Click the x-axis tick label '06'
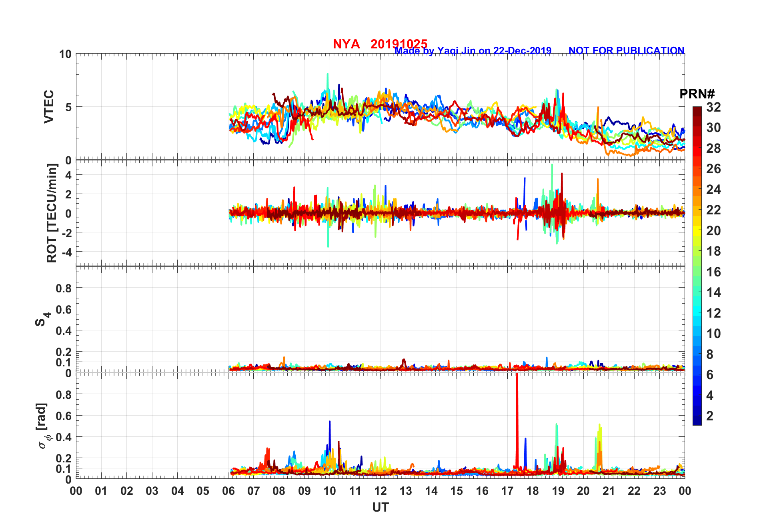The image size is (761, 532). [228, 491]
